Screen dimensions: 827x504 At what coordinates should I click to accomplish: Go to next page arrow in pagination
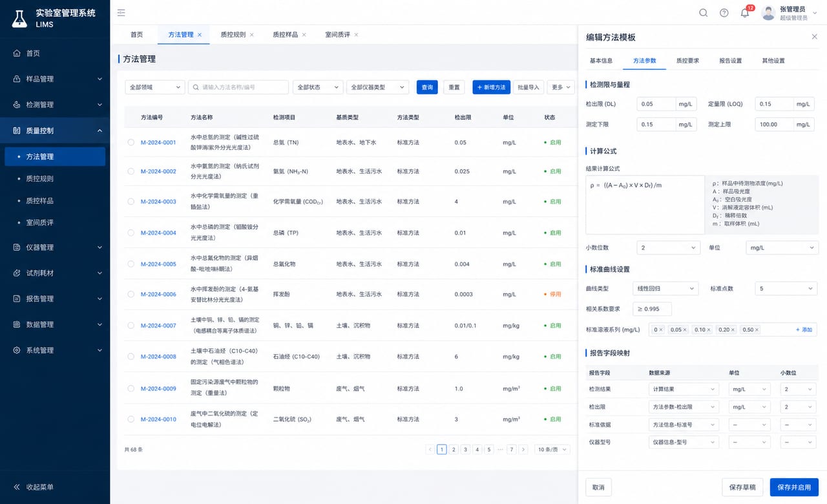tap(523, 450)
